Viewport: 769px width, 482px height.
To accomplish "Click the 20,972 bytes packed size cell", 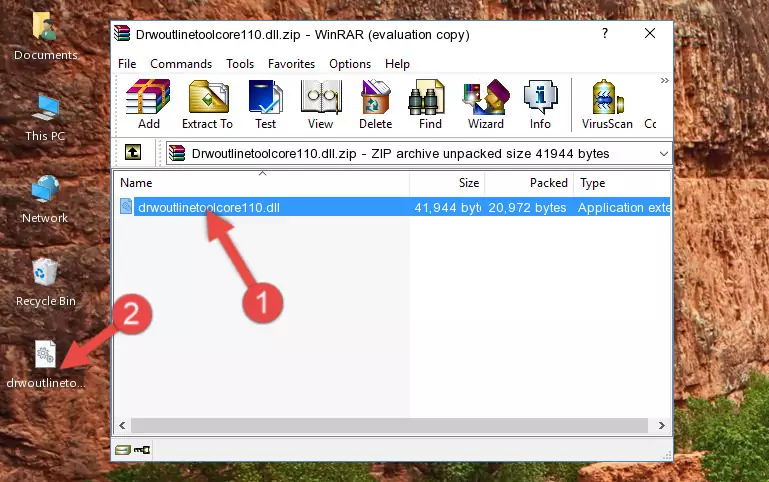I will pyautogui.click(x=527, y=207).
